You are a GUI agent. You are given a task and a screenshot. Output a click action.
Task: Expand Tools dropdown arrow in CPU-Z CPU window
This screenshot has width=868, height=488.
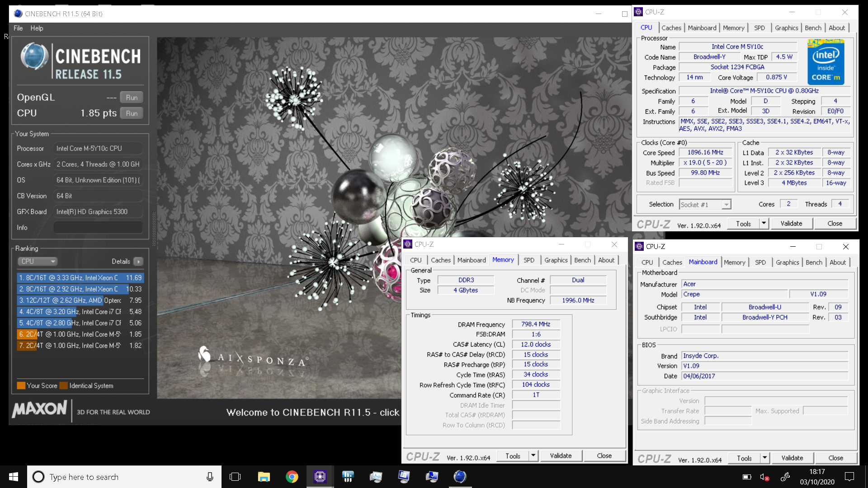tap(764, 224)
